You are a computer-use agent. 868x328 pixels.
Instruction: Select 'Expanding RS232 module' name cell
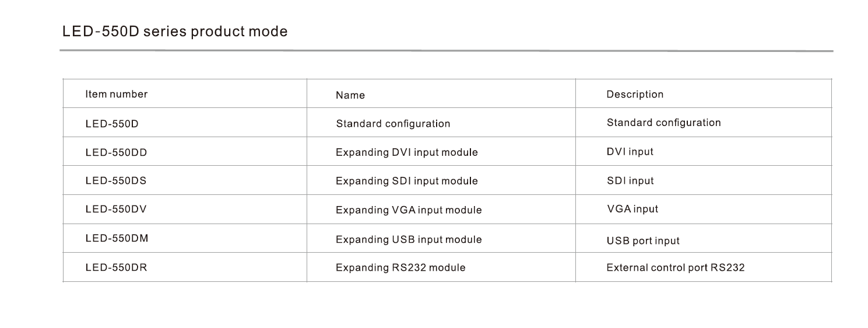click(x=400, y=268)
